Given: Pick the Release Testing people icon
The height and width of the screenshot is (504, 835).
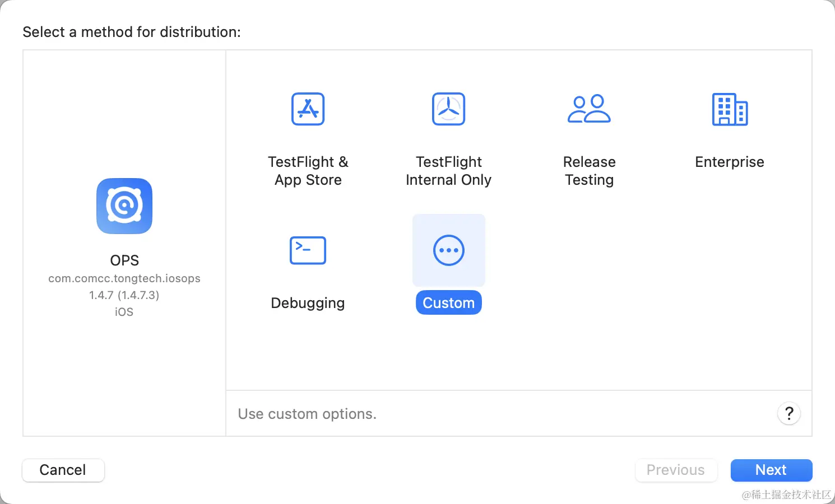Looking at the screenshot, I should pos(589,109).
